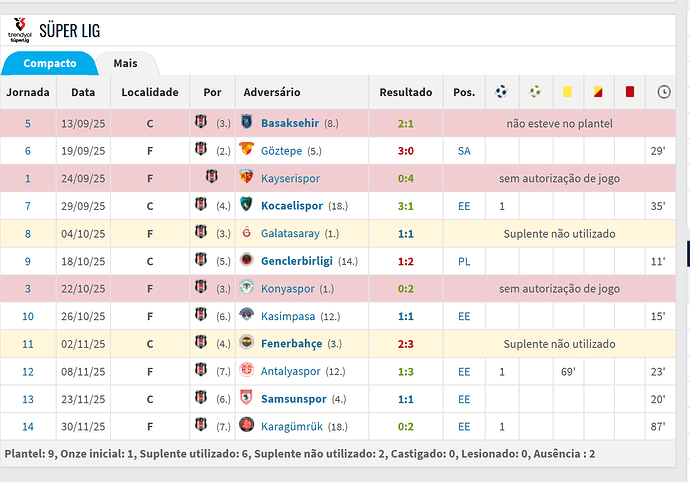The height and width of the screenshot is (482, 690).
Task: Switch to the Compacto tab
Action: tap(50, 63)
